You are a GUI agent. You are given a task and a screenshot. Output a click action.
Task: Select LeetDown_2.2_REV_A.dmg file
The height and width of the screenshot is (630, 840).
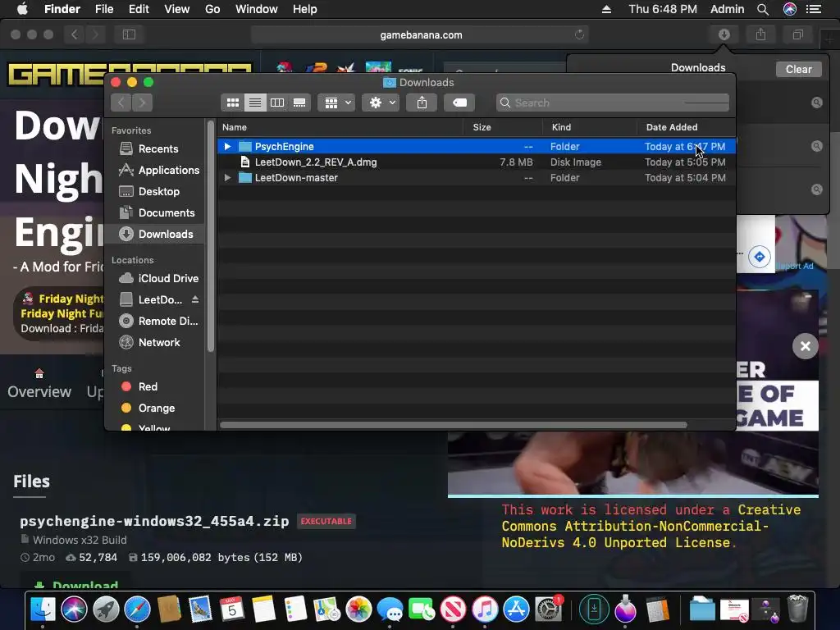pos(477,162)
